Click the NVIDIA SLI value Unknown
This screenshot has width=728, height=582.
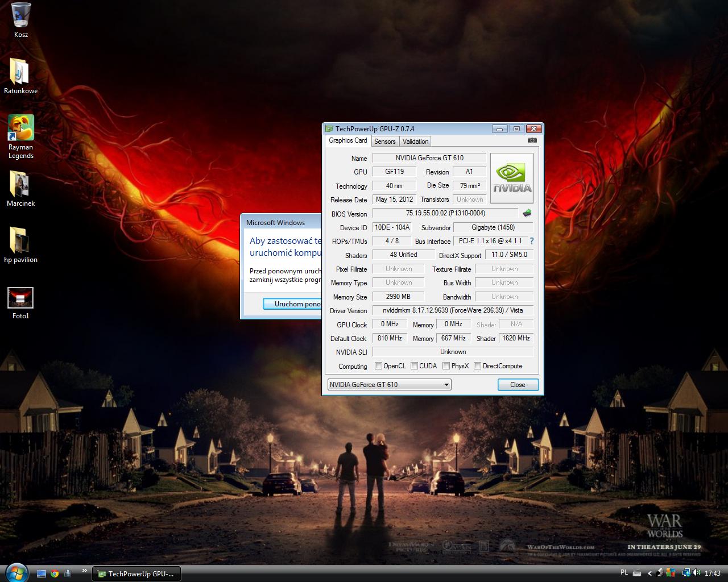click(453, 352)
